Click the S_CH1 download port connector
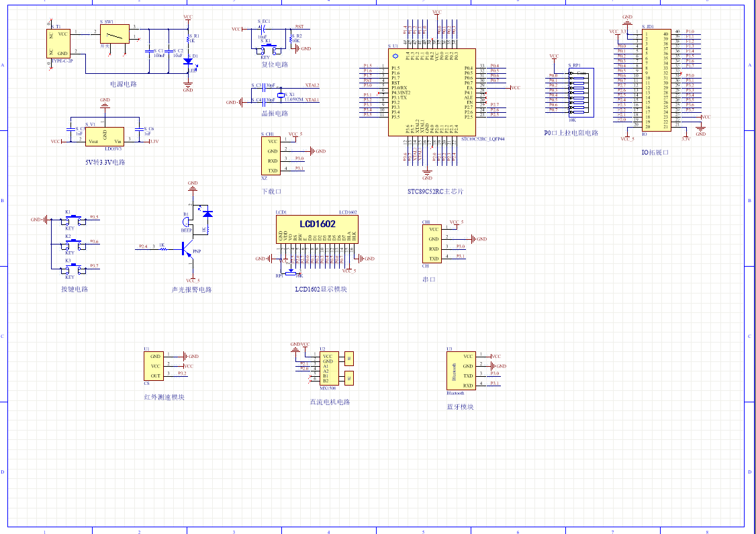This screenshot has width=756, height=534. coord(271,156)
